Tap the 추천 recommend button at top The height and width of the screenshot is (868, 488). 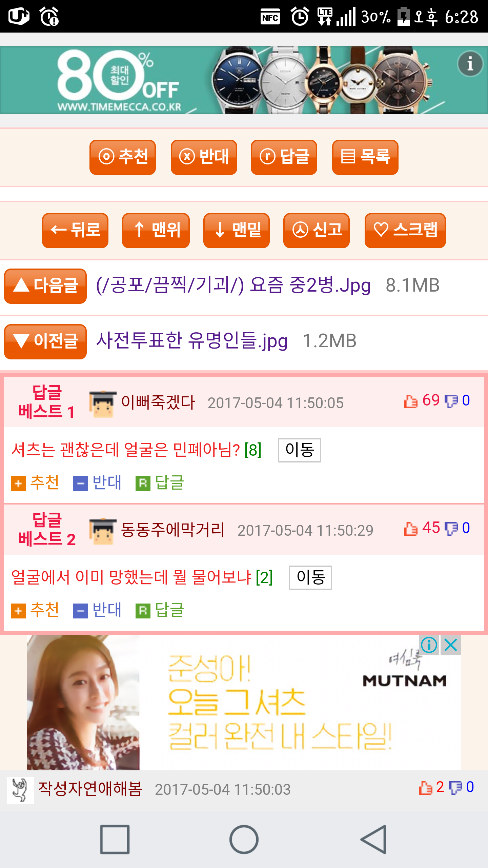coord(123,157)
